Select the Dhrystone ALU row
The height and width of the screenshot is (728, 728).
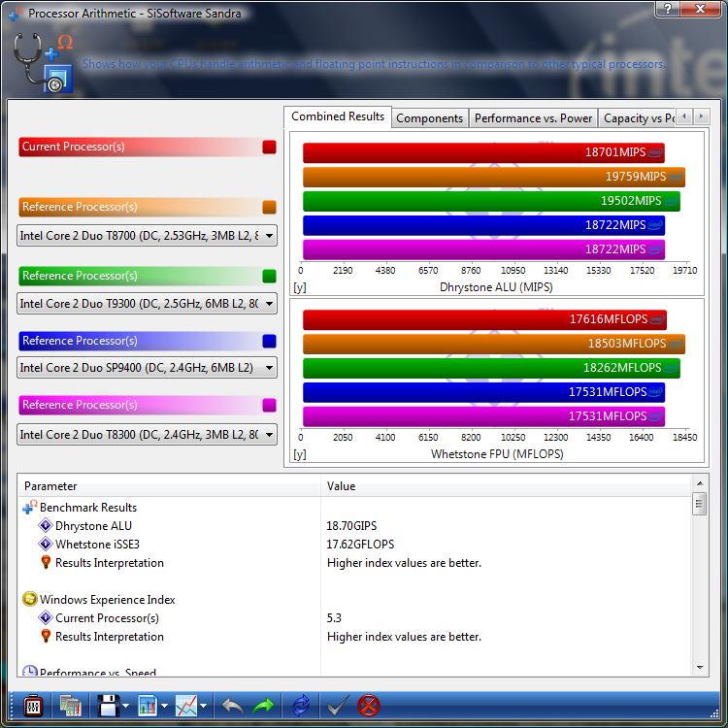point(354,525)
